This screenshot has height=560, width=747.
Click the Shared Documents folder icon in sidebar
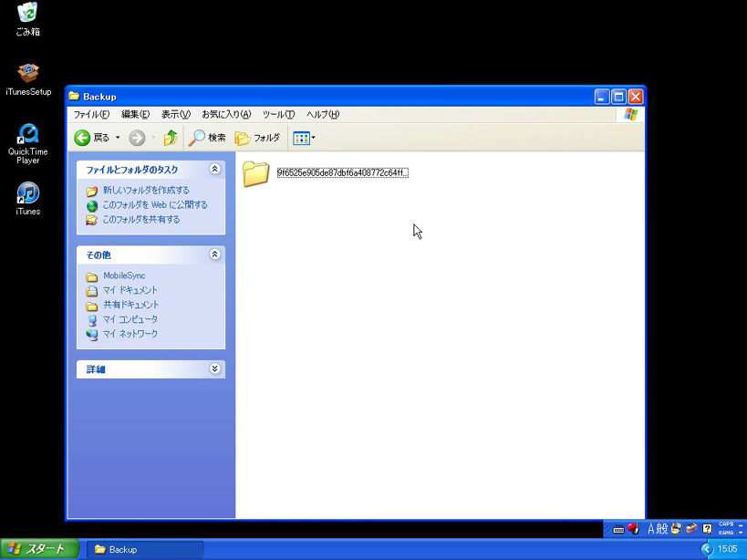91,306
